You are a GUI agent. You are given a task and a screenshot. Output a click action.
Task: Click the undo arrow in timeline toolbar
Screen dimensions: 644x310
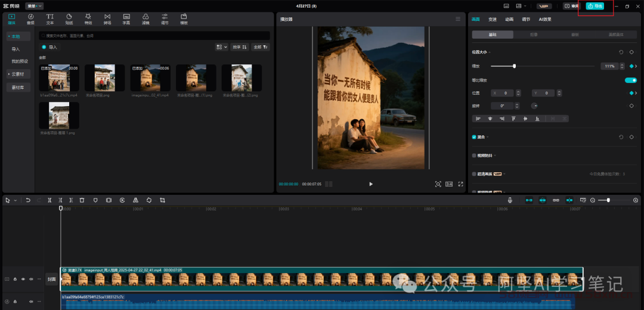pyautogui.click(x=28, y=200)
